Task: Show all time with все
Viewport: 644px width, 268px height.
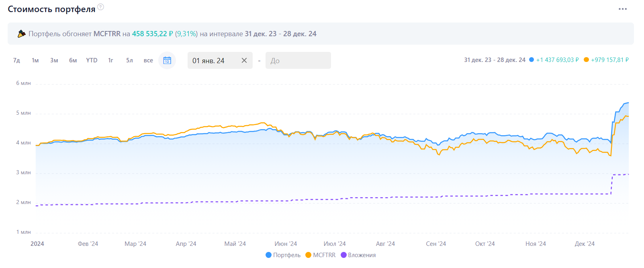Action: [148, 60]
